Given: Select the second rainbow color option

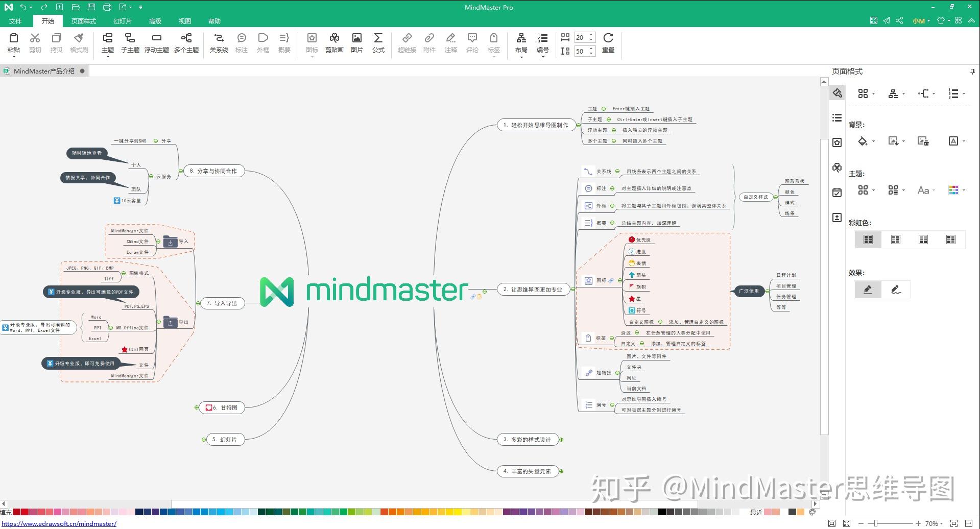Looking at the screenshot, I should coord(896,239).
